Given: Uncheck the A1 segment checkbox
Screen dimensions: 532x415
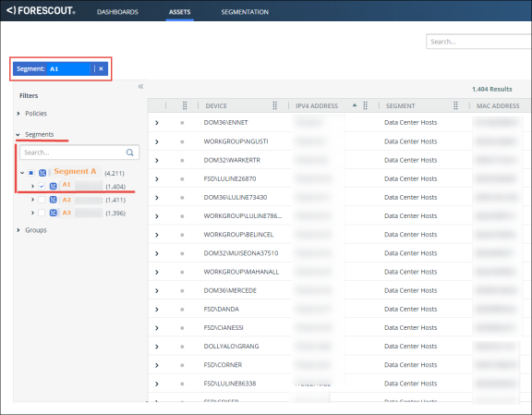Looking at the screenshot, I should pos(42,186).
